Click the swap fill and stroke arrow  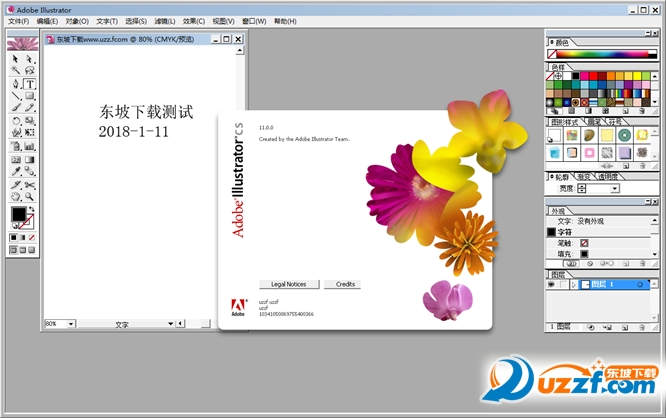tap(31, 209)
